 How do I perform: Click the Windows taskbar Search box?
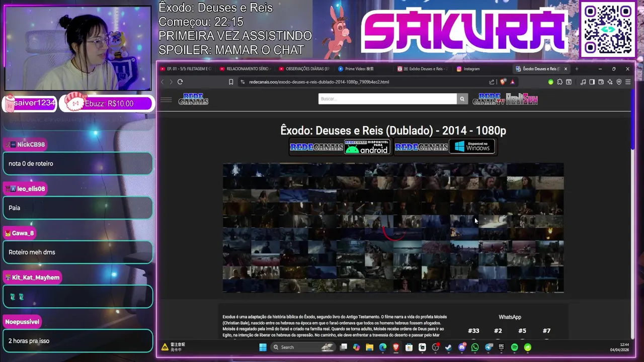[x=303, y=347]
